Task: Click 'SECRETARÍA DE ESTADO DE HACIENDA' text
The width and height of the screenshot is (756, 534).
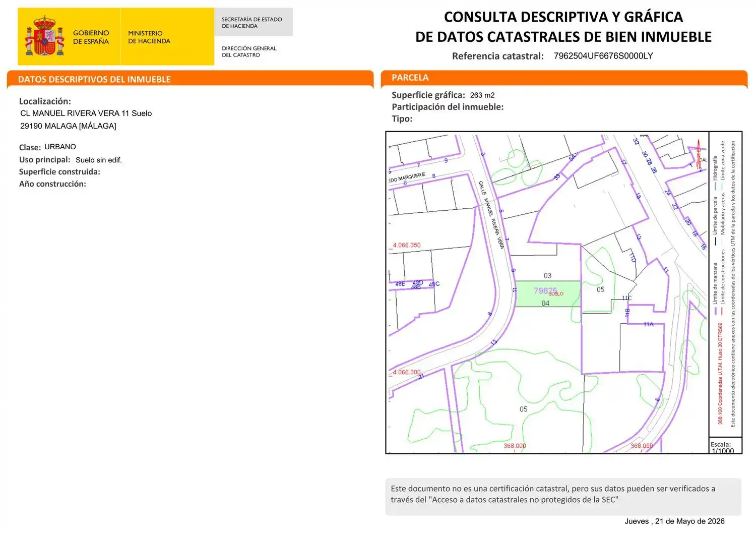Action: (x=252, y=23)
